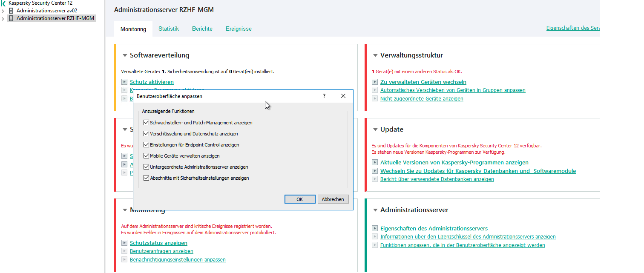Expand the Administrationsserver av02 tree node
The height and width of the screenshot is (273, 644).
[3, 11]
